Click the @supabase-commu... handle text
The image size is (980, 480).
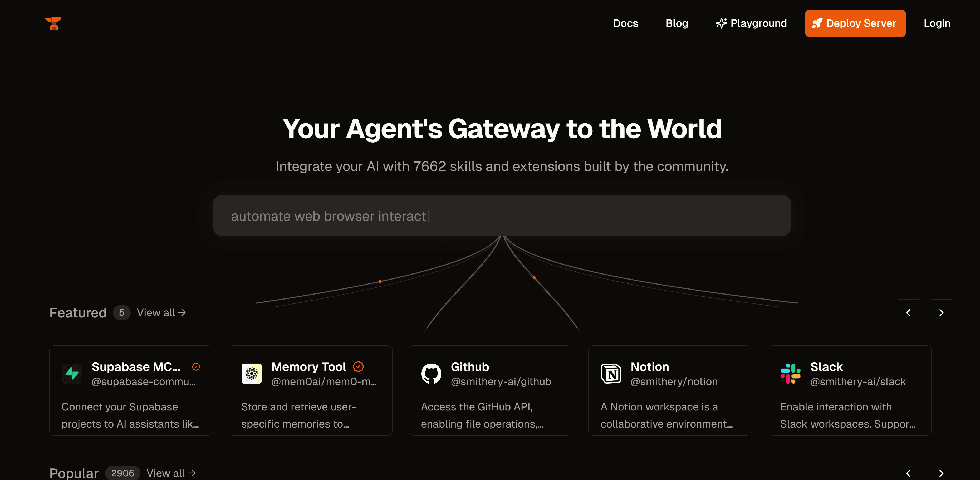[x=143, y=381]
